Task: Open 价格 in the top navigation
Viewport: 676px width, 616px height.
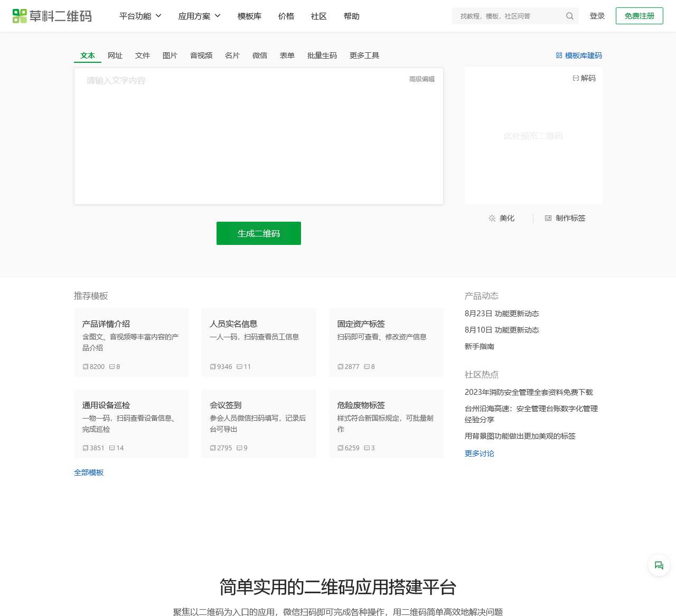Action: (x=286, y=16)
